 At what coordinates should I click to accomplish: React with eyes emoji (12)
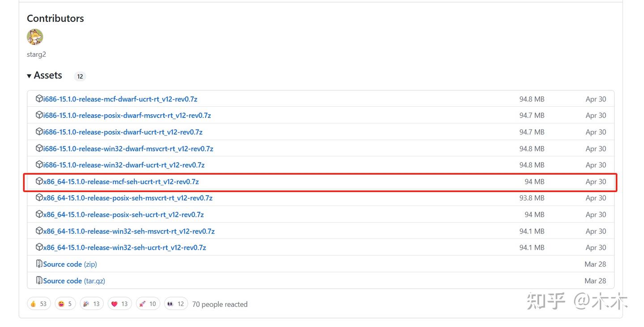(176, 304)
